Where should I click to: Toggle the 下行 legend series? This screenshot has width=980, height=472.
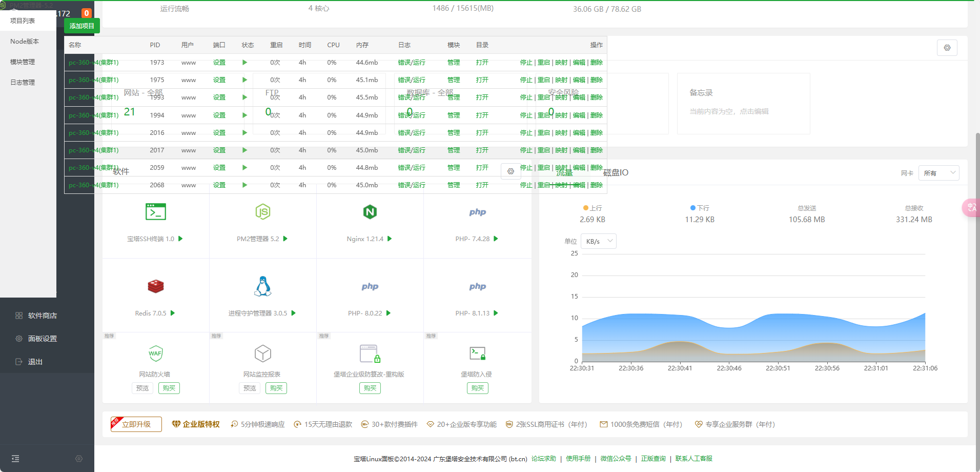click(700, 208)
